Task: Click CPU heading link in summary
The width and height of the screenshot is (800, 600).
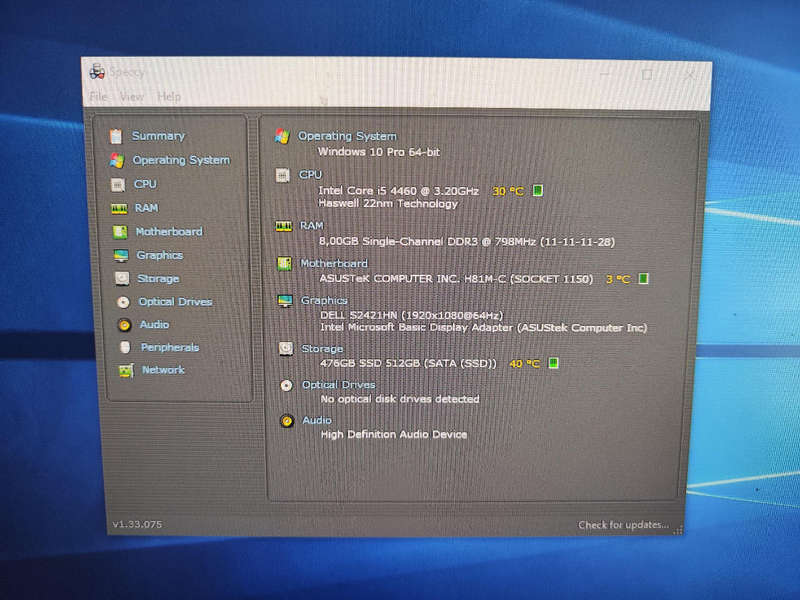Action: [310, 175]
